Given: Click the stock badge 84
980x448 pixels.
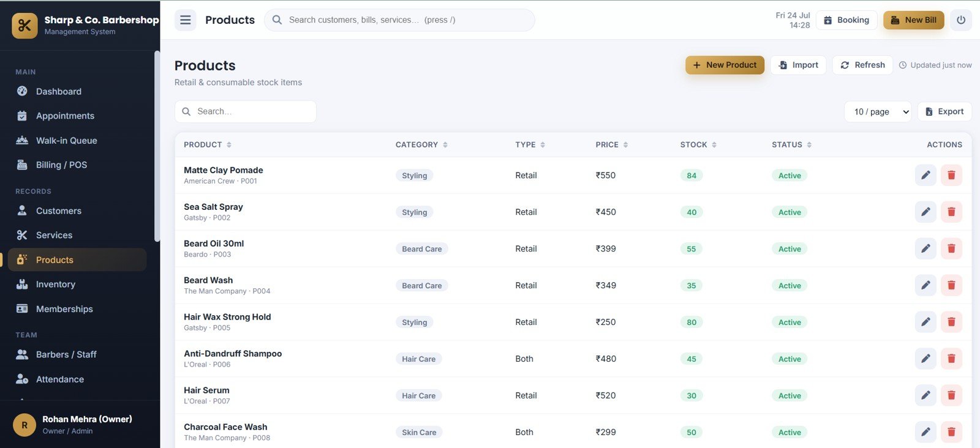Looking at the screenshot, I should click(692, 176).
